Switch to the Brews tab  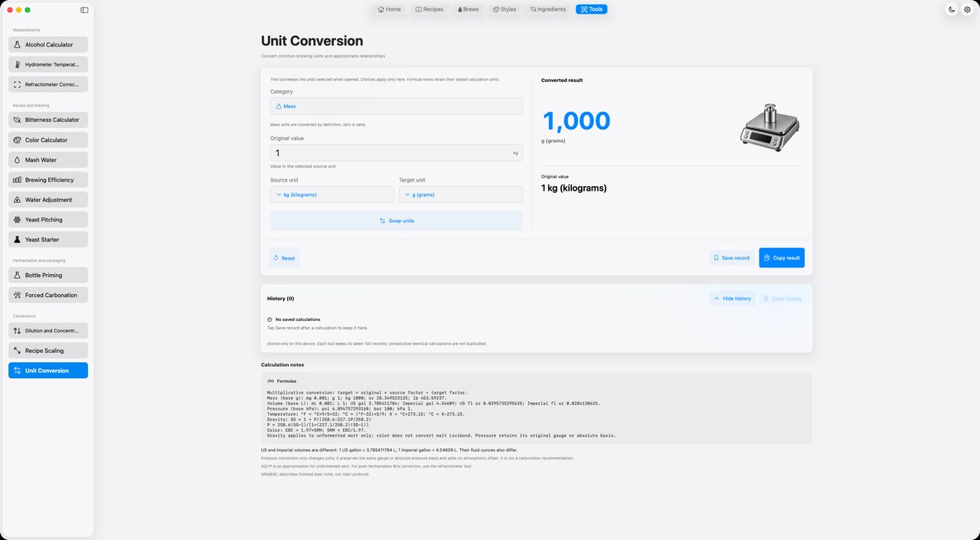click(x=469, y=9)
